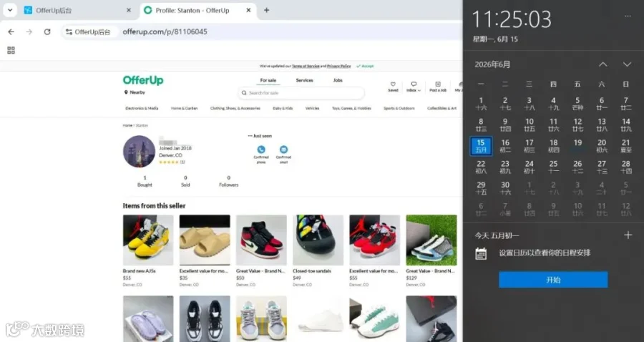Open the Closed-toe sandals listing
The width and height of the screenshot is (644, 342).
(318, 240)
